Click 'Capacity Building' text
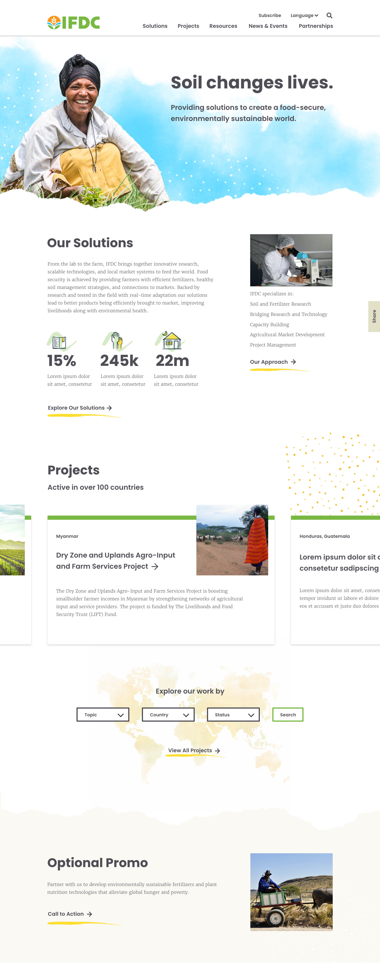This screenshot has width=380, height=980. 269,325
